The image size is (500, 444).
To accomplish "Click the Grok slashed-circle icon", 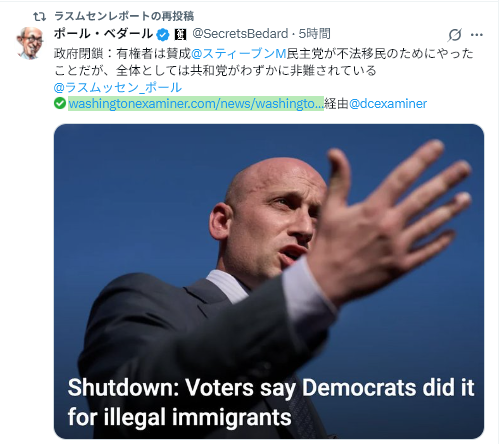I will tap(455, 35).
